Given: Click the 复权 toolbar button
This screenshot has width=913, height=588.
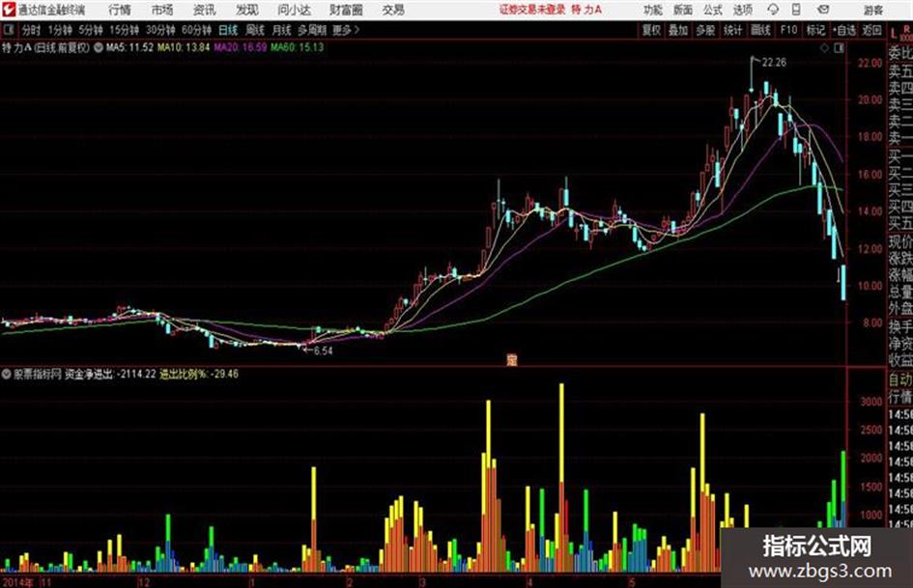Looking at the screenshot, I should (651, 30).
